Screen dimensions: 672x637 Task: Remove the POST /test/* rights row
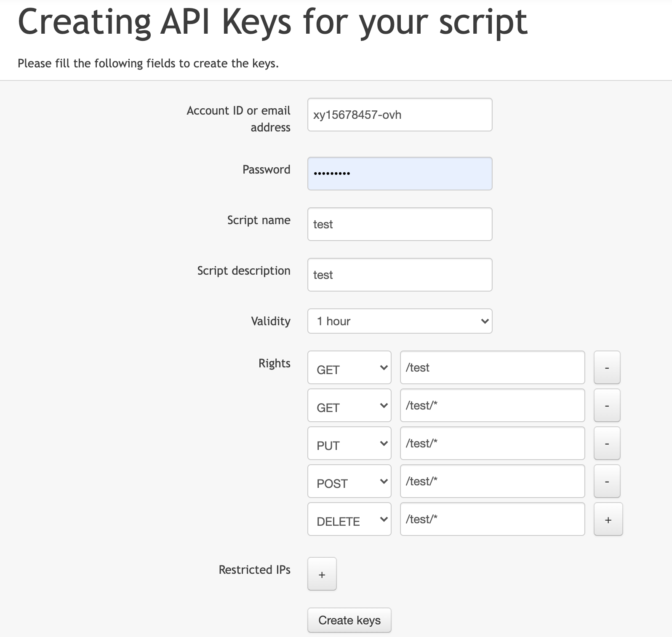tap(607, 481)
